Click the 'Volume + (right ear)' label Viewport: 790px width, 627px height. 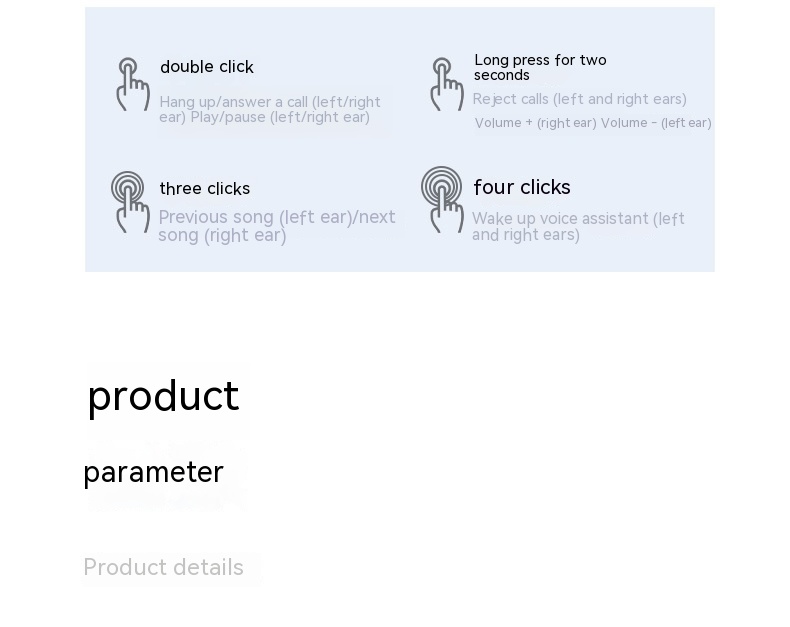[535, 123]
